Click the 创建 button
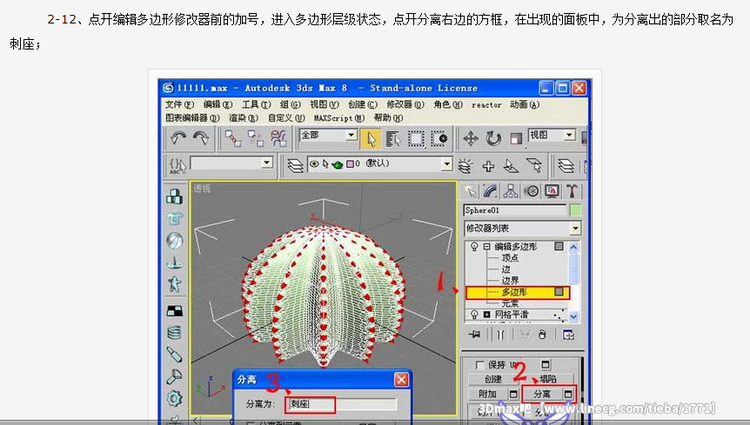 [493, 379]
